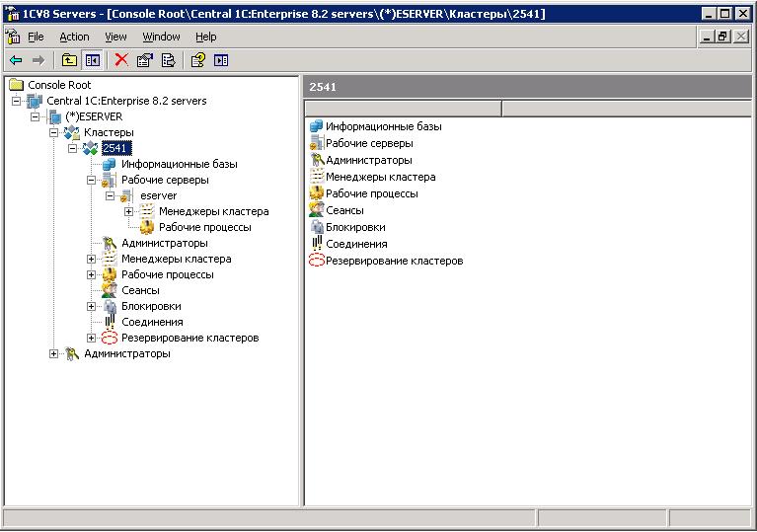Minimize the inner MDI console window
This screenshot has height=532, width=757.
point(707,37)
